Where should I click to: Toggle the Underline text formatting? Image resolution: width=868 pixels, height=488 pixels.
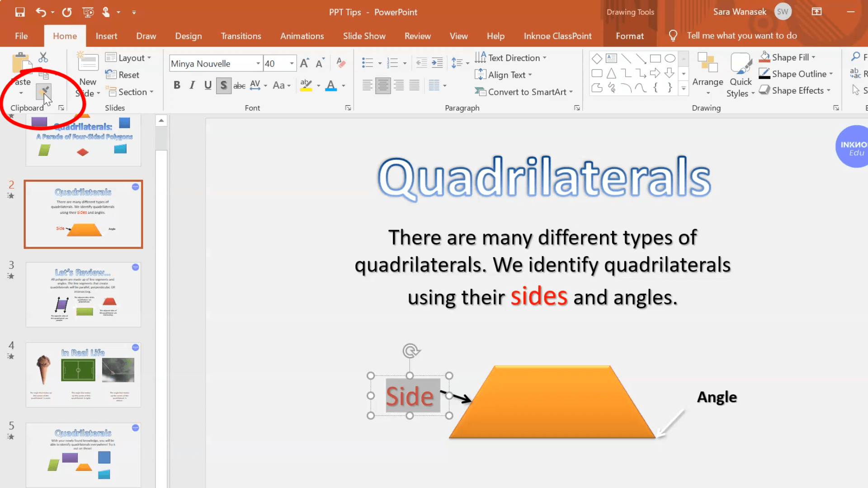[208, 85]
